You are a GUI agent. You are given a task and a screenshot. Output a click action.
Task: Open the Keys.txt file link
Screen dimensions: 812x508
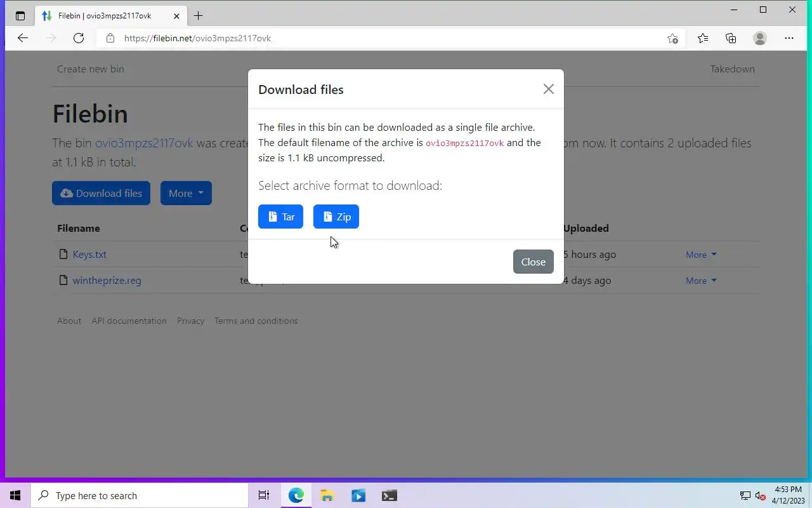click(89, 254)
